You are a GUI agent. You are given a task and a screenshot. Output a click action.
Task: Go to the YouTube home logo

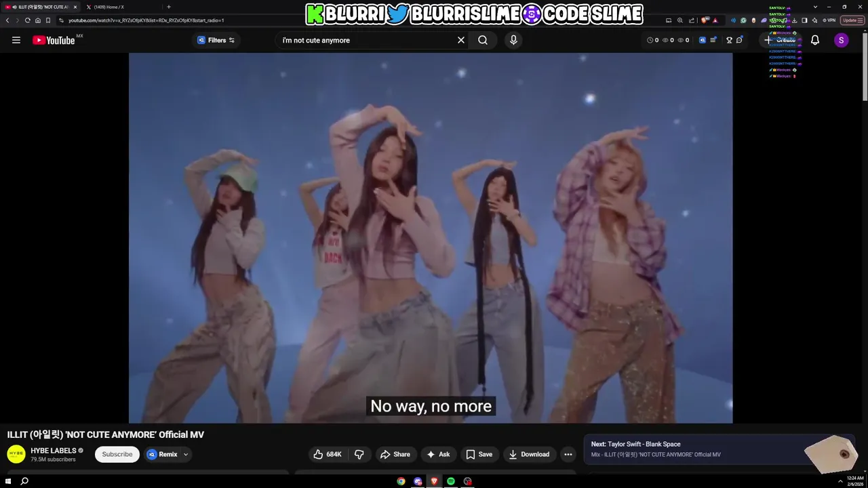pos(54,40)
